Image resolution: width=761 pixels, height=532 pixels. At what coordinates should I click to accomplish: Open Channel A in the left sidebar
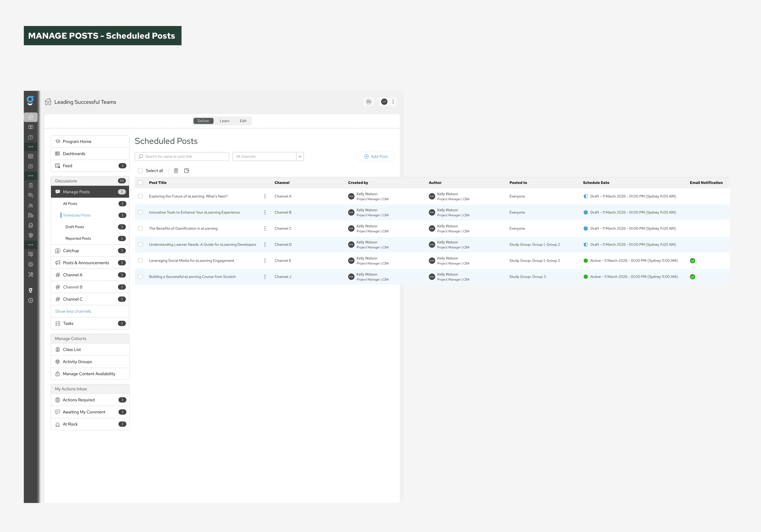pyautogui.click(x=90, y=275)
